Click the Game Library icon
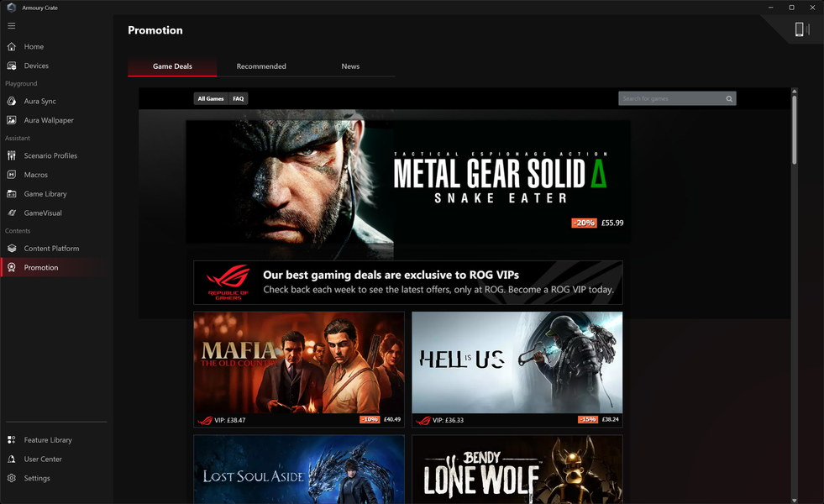Screen dimensions: 824x504 (12, 194)
